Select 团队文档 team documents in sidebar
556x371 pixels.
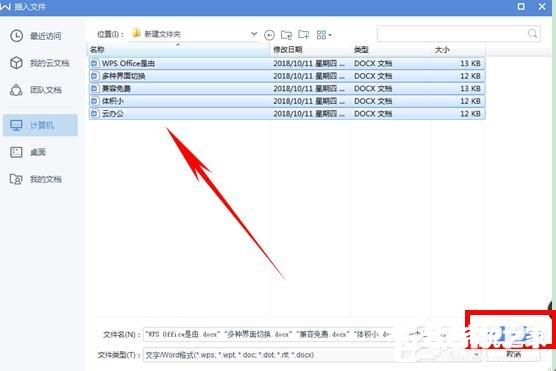coord(35,90)
